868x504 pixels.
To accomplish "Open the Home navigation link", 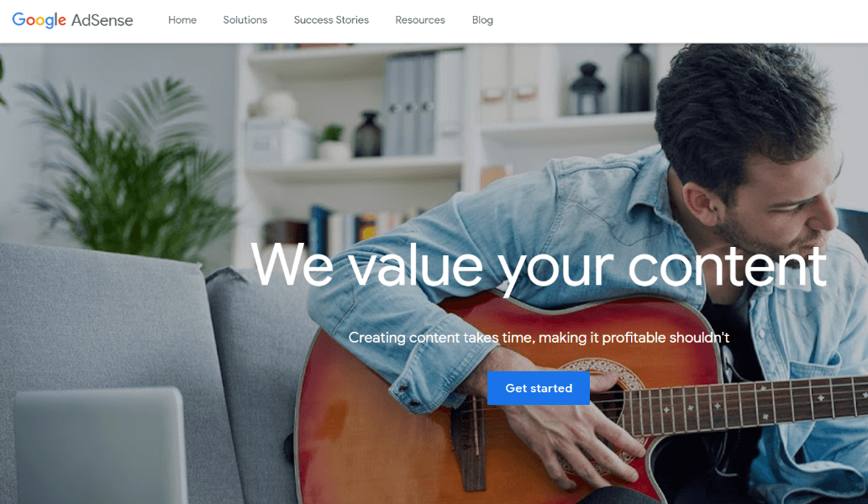I will point(182,20).
